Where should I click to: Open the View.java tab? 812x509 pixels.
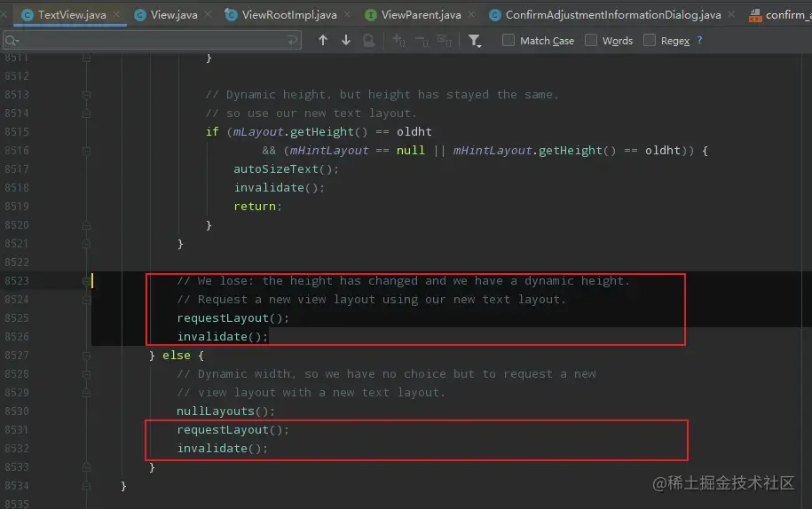pos(173,14)
